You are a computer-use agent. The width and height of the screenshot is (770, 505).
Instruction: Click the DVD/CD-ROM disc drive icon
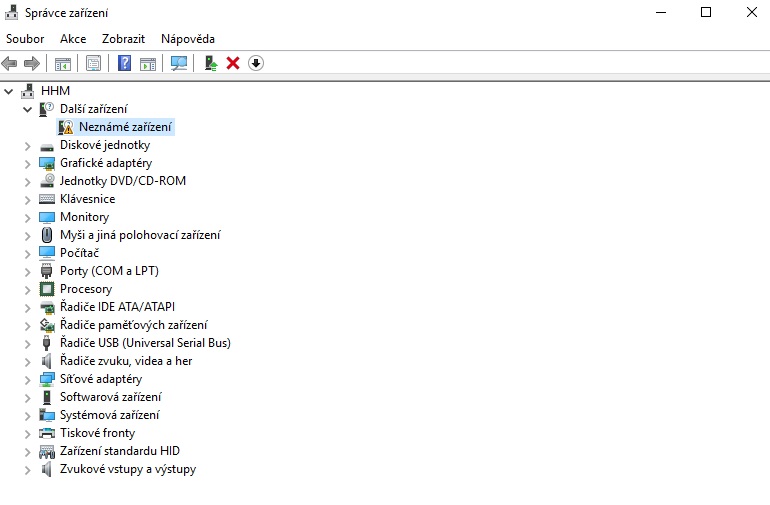click(47, 181)
